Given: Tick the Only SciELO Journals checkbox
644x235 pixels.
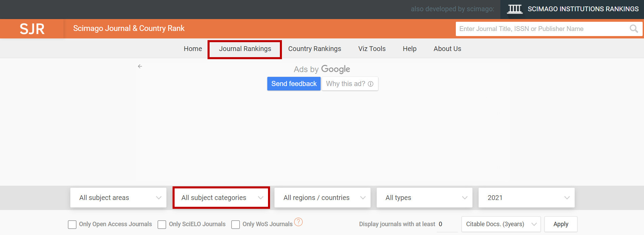Looking at the screenshot, I should pos(162,224).
